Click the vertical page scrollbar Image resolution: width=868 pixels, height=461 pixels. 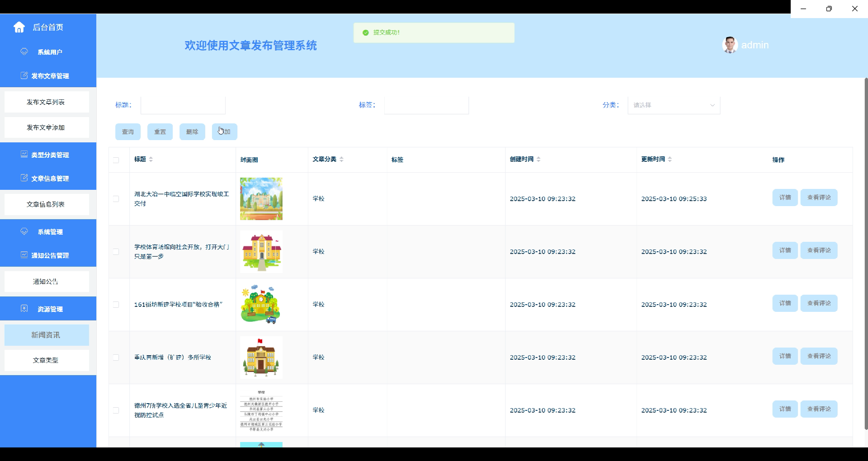click(x=866, y=253)
